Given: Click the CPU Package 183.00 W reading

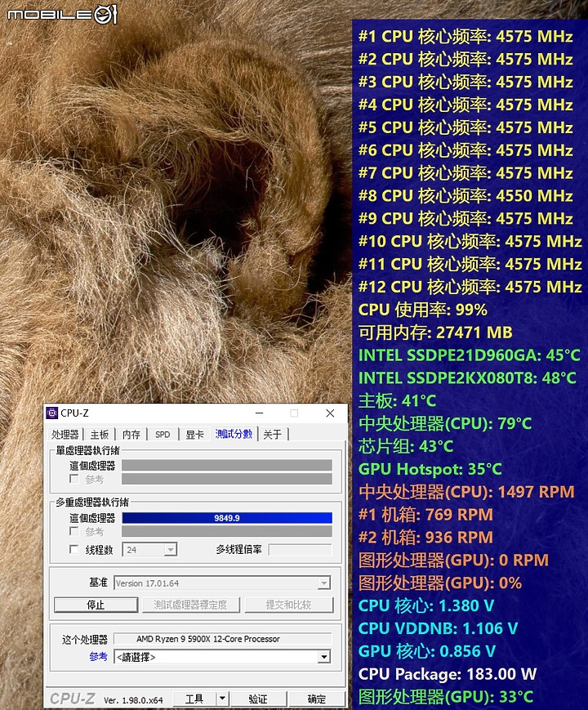Looking at the screenshot, I should (x=448, y=674).
